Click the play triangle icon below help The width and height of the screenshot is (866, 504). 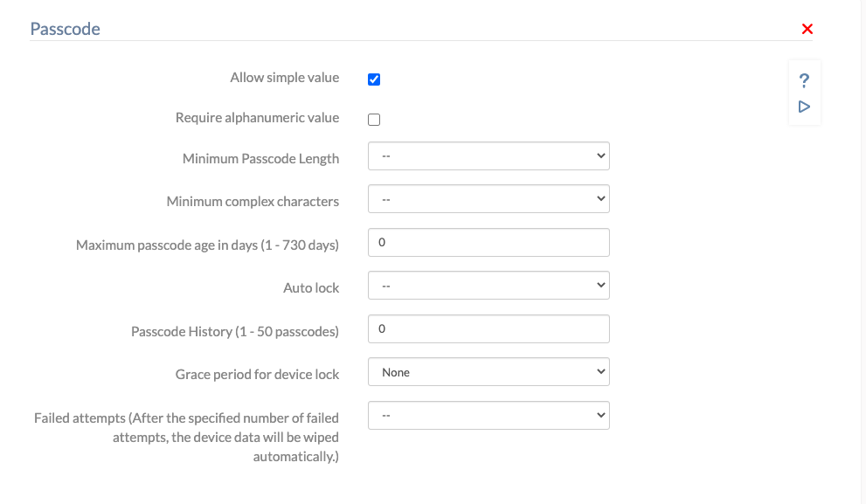804,107
